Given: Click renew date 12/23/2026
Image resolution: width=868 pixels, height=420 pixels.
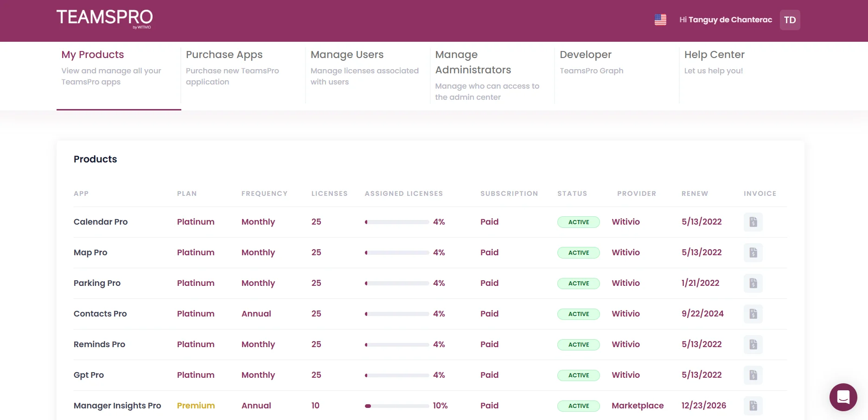Looking at the screenshot, I should click(704, 406).
